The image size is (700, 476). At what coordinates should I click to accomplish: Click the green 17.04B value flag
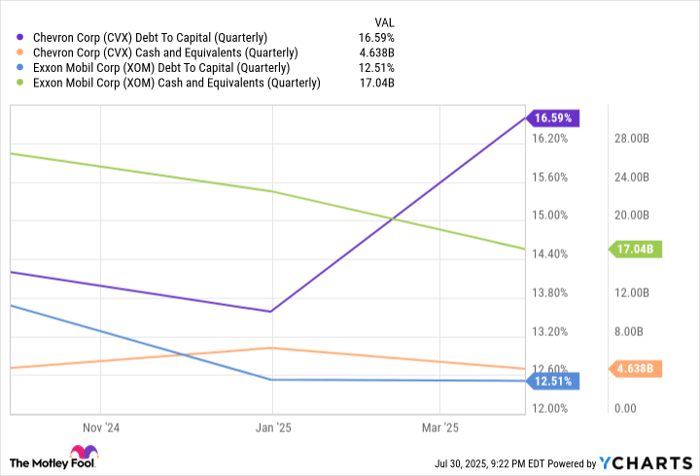click(x=635, y=249)
